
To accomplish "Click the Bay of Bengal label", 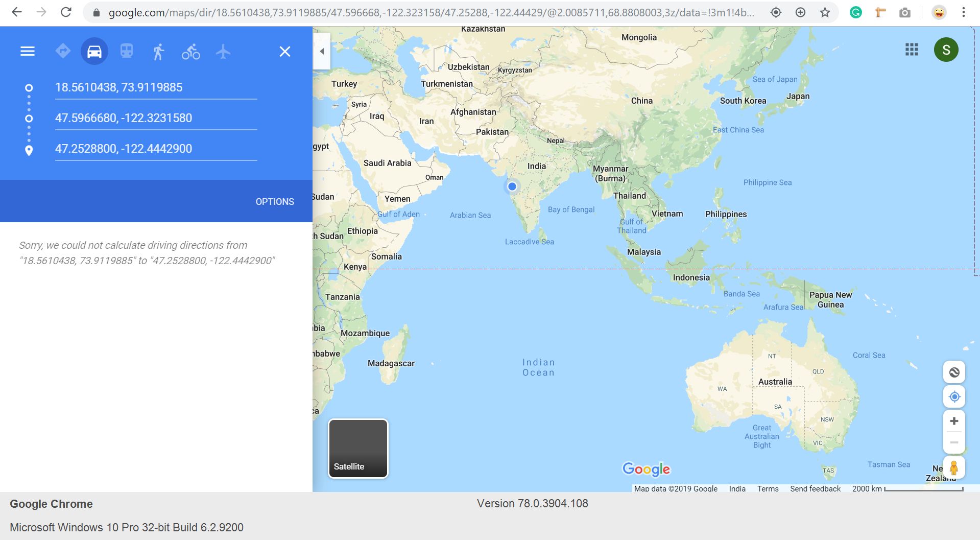I will click(x=571, y=209).
